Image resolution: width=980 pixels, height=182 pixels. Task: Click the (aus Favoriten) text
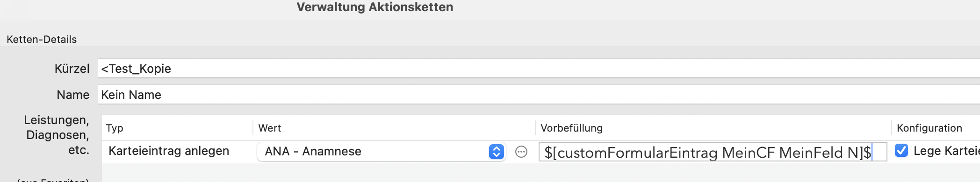coord(53,179)
